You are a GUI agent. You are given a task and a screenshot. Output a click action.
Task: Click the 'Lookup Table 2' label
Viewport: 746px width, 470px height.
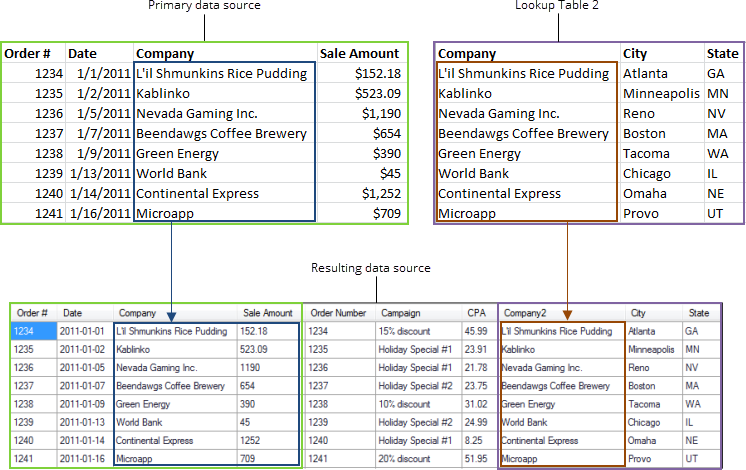pos(557,5)
